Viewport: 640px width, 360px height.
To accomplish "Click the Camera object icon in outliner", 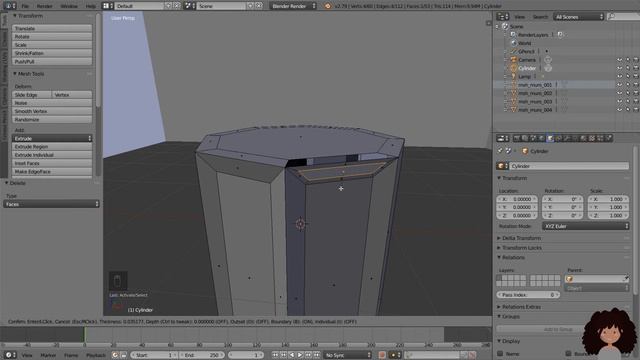I will 513,60.
